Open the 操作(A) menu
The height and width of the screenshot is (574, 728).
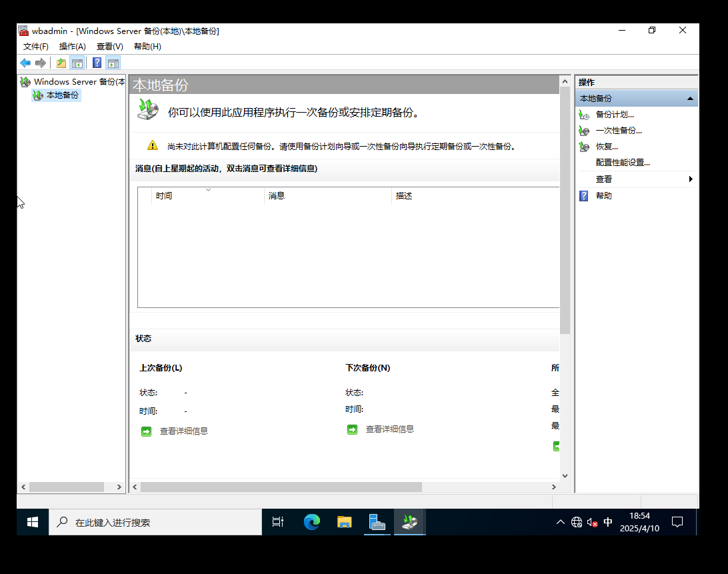point(73,47)
